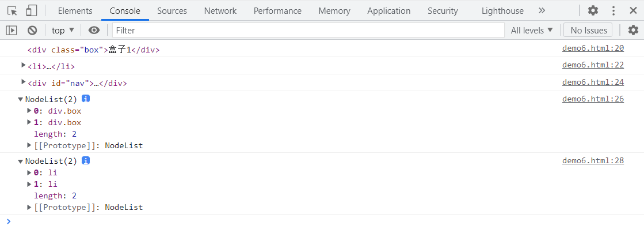This screenshot has width=644, height=233.
Task: Toggle the live expression eye icon
Action: 94,31
